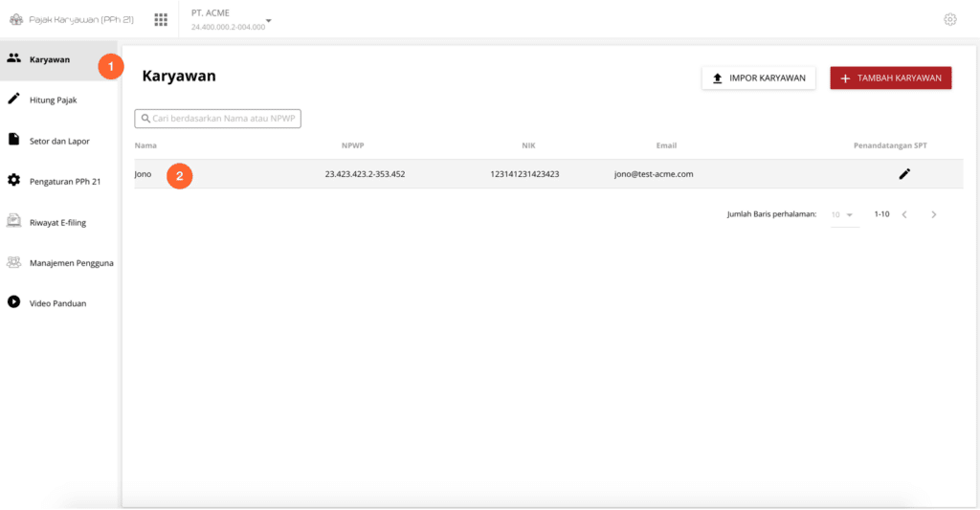Viewport: 980px width, 510px height.
Task: Open the Karyawan menu item
Action: point(58,60)
